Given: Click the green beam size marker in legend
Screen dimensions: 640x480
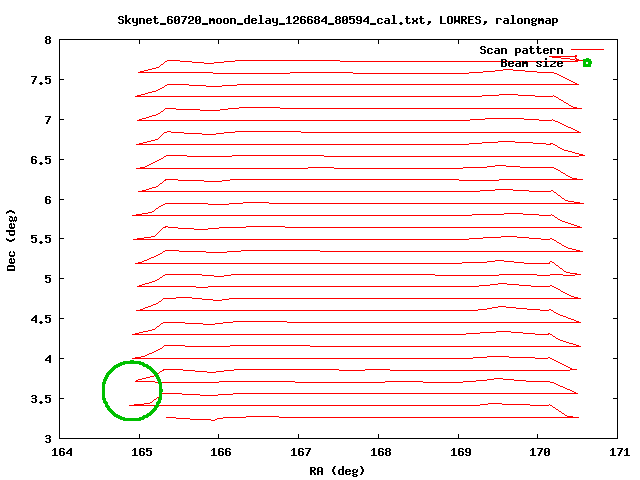Looking at the screenshot, I should (587, 62).
